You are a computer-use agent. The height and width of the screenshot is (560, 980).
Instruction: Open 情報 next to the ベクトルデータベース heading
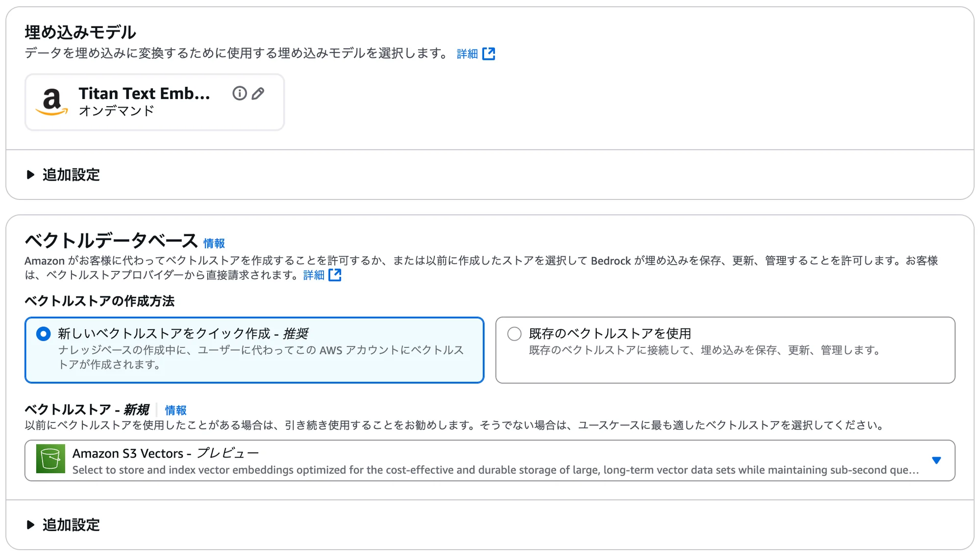coord(215,242)
